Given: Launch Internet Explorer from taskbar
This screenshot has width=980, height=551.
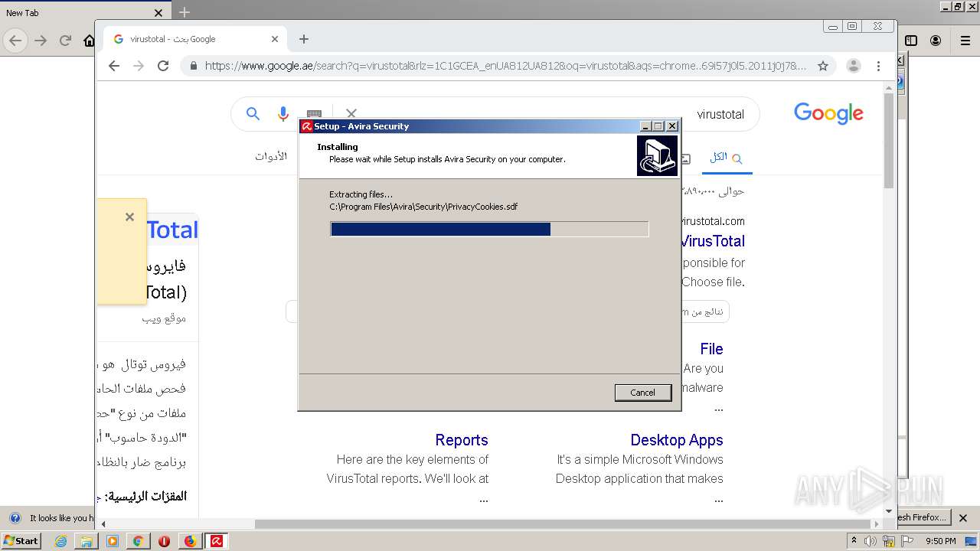Looking at the screenshot, I should pyautogui.click(x=60, y=541).
